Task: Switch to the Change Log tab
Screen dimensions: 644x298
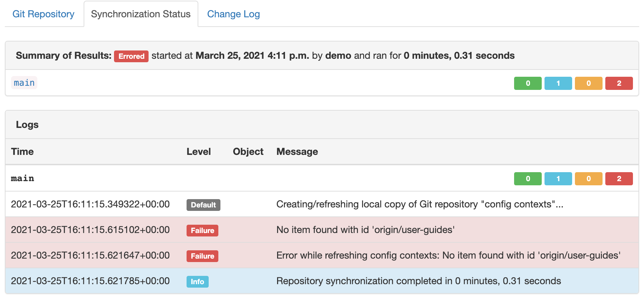Action: pyautogui.click(x=233, y=14)
